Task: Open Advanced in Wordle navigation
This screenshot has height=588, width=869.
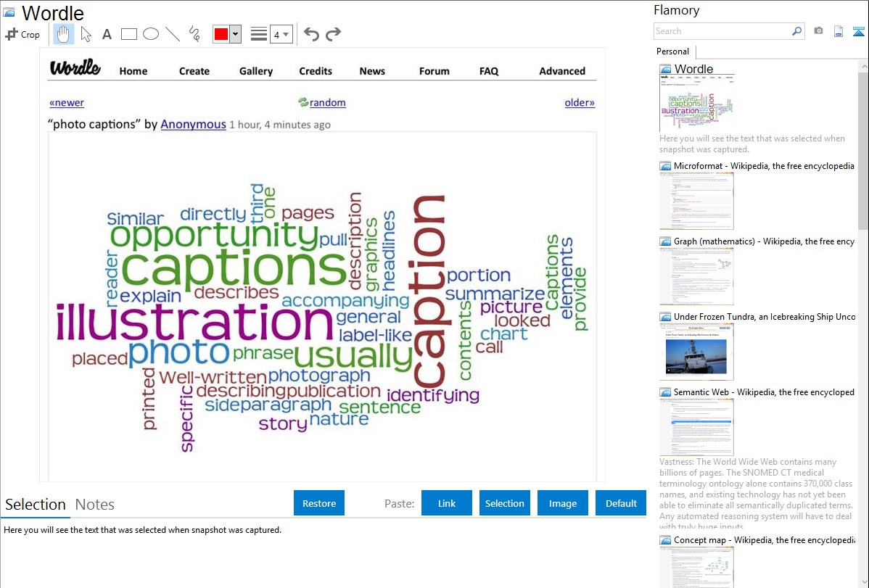Action: (x=562, y=71)
